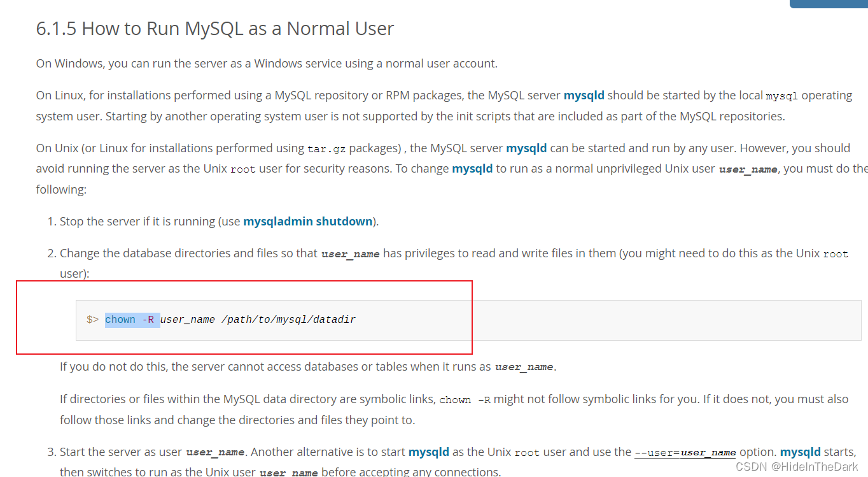Screen dimensions: 868x477
Task: Open the mysqld link after "To change"
Action: click(x=472, y=169)
